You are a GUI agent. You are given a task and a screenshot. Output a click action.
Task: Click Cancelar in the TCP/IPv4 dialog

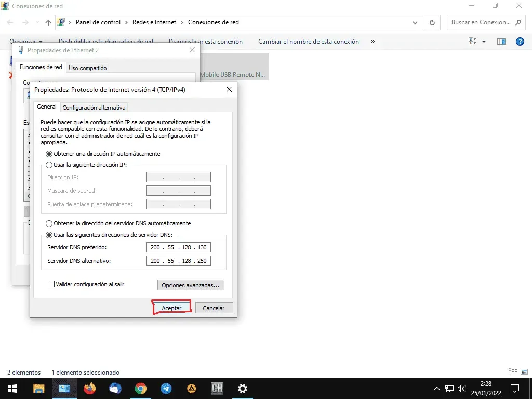click(214, 308)
